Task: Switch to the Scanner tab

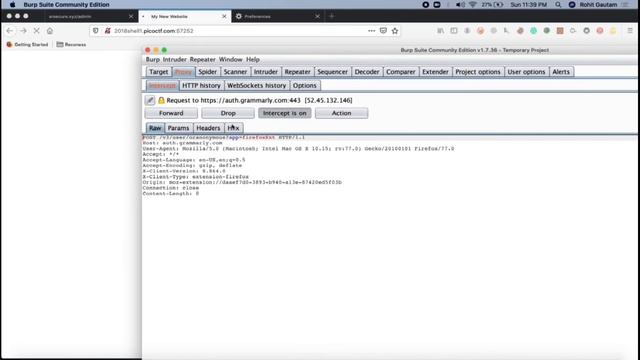Action: pos(235,72)
